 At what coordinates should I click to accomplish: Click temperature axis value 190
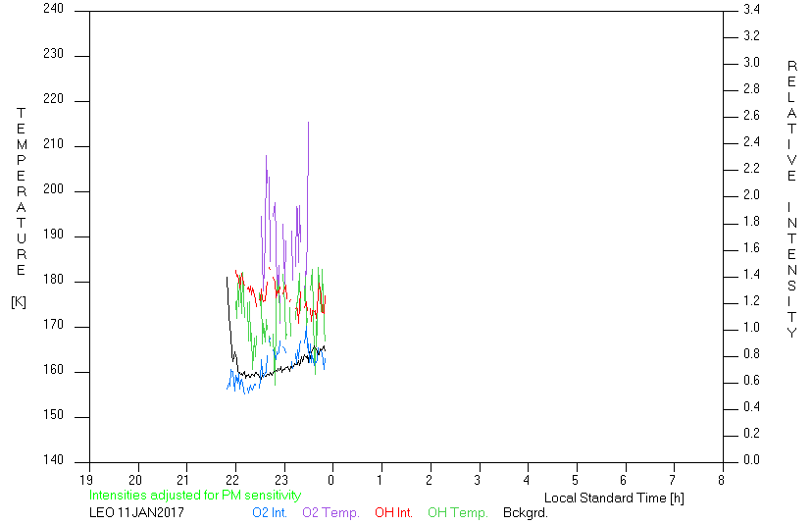(53, 235)
